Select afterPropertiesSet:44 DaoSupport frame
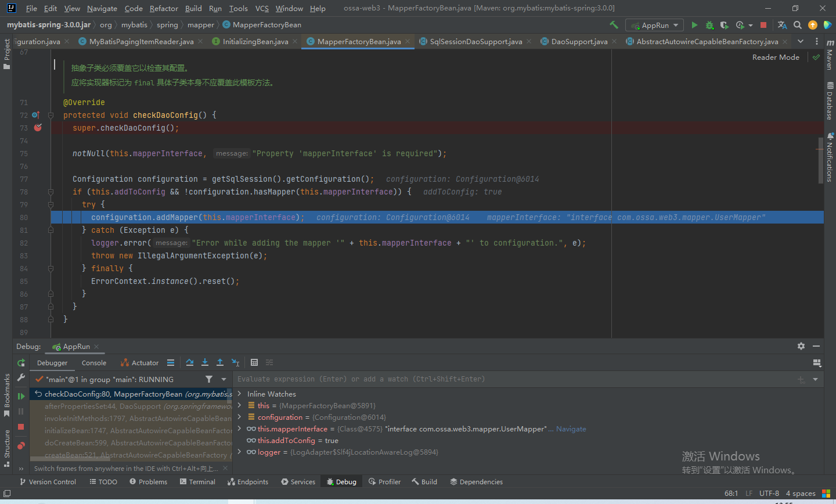Viewport: 836px width, 504px height. (x=131, y=406)
